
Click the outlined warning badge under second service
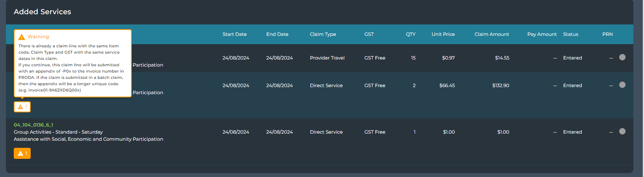(22, 107)
